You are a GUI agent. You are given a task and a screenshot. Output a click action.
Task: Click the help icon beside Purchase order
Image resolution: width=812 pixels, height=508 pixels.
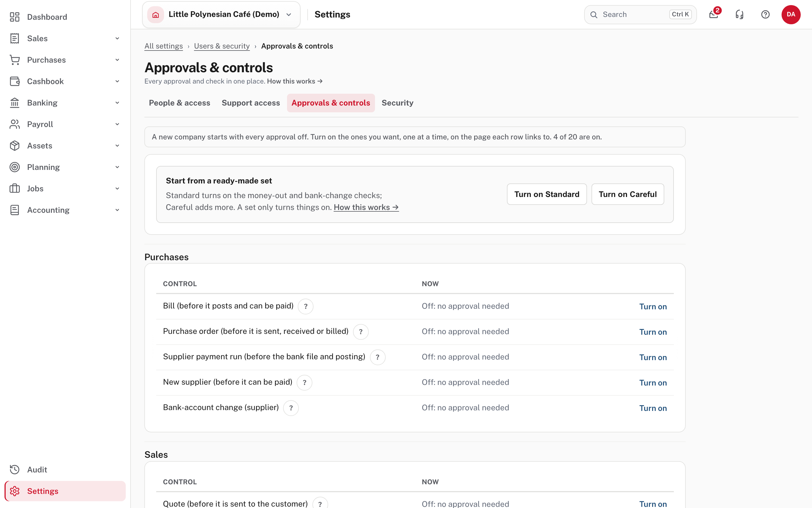click(361, 332)
